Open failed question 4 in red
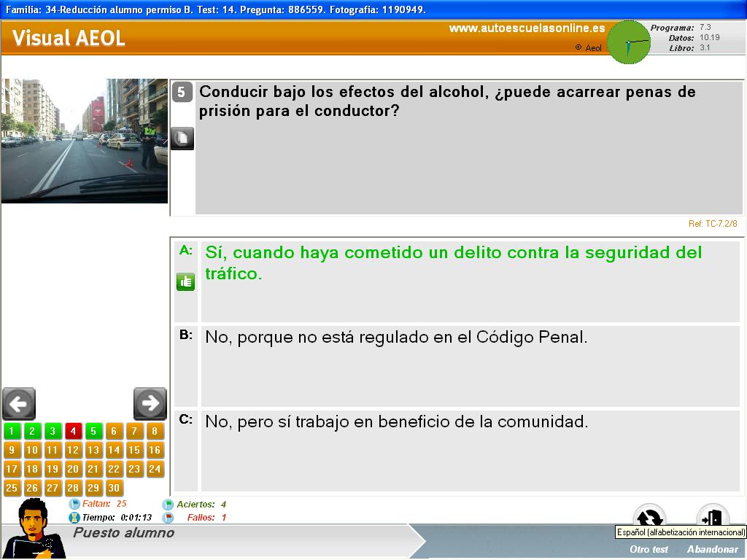 pyautogui.click(x=73, y=432)
